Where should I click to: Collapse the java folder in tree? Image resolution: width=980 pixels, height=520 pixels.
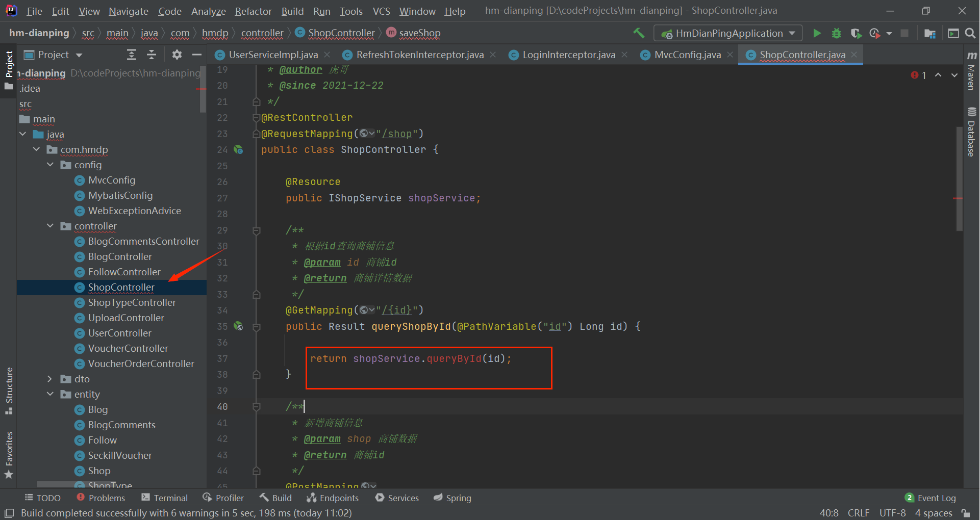point(23,134)
